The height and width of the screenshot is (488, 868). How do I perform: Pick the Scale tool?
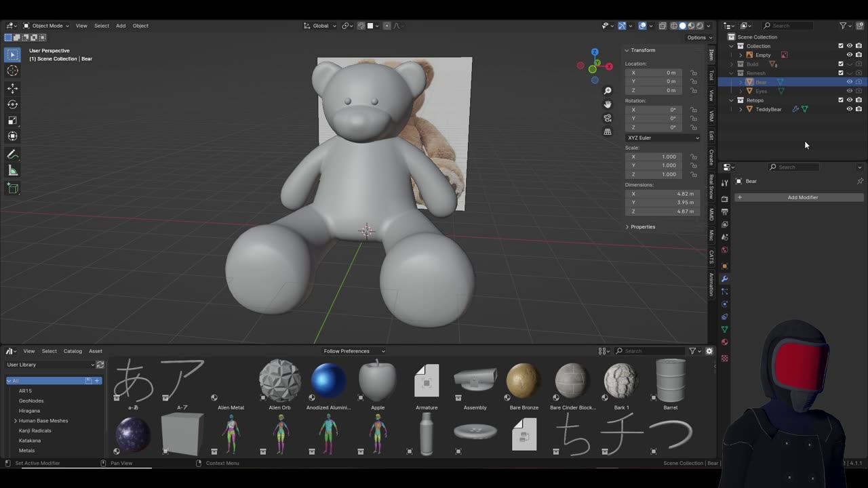pyautogui.click(x=13, y=121)
